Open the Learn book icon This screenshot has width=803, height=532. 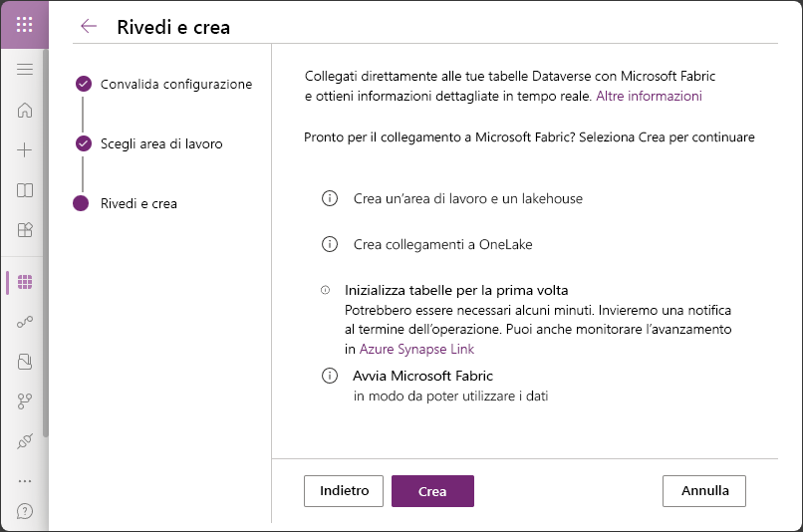coord(25,190)
